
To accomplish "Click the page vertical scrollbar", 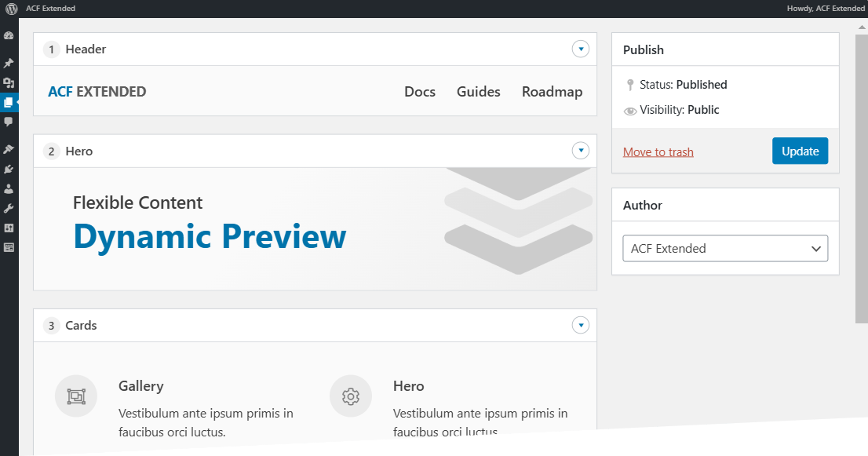I will click(862, 177).
